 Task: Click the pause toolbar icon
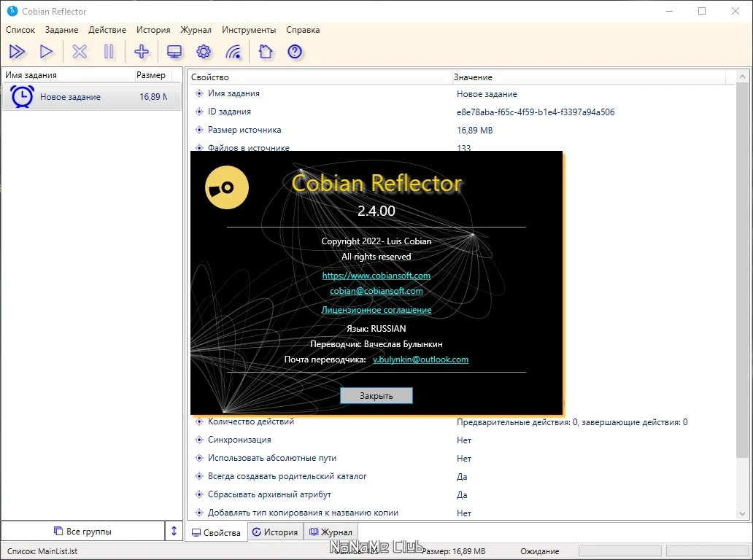109,51
